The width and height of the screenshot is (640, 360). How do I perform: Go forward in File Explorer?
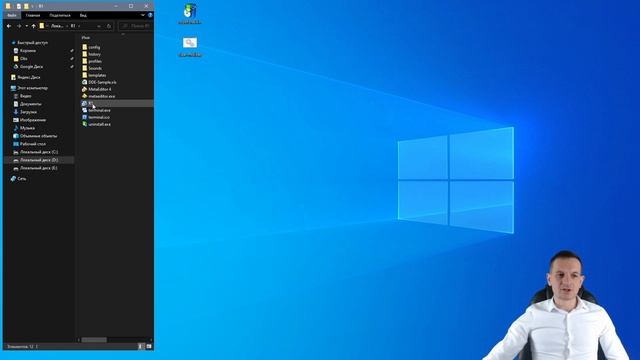(19, 26)
